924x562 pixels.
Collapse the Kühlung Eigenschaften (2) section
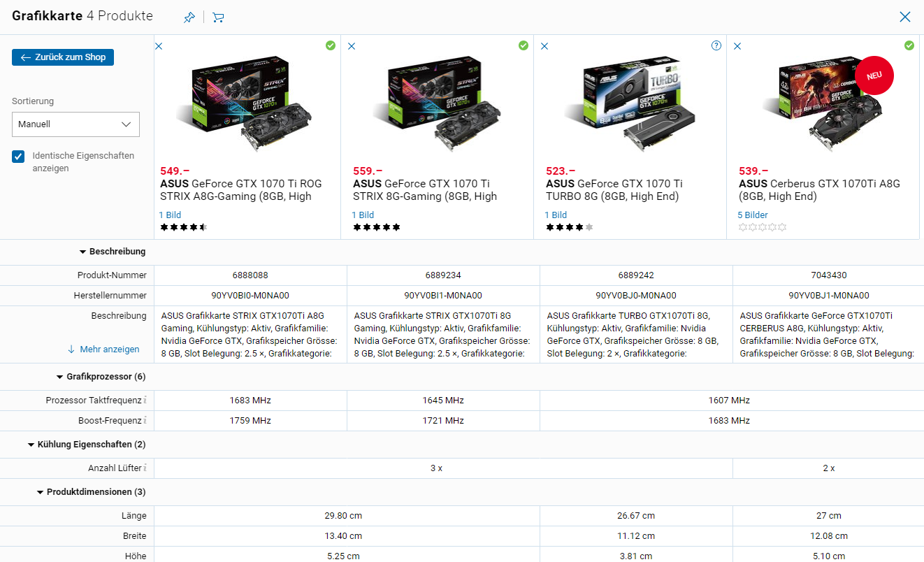tap(87, 445)
